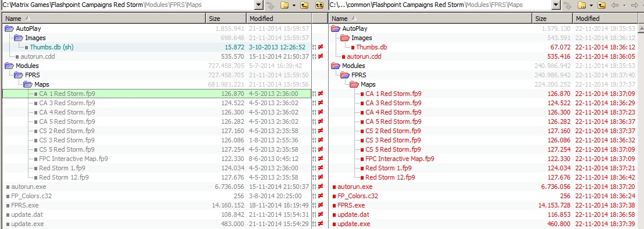
Task: Open the left path history dropdown
Action: click(259, 5)
